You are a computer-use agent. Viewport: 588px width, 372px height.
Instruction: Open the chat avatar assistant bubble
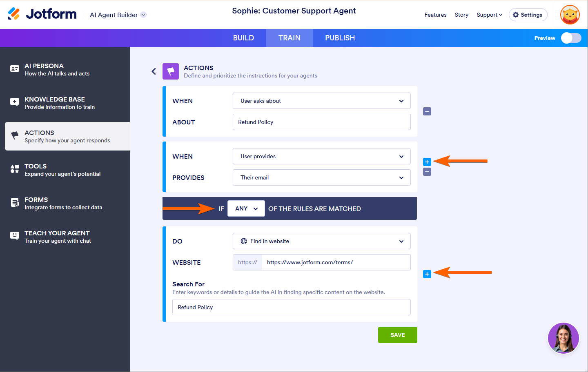click(563, 338)
